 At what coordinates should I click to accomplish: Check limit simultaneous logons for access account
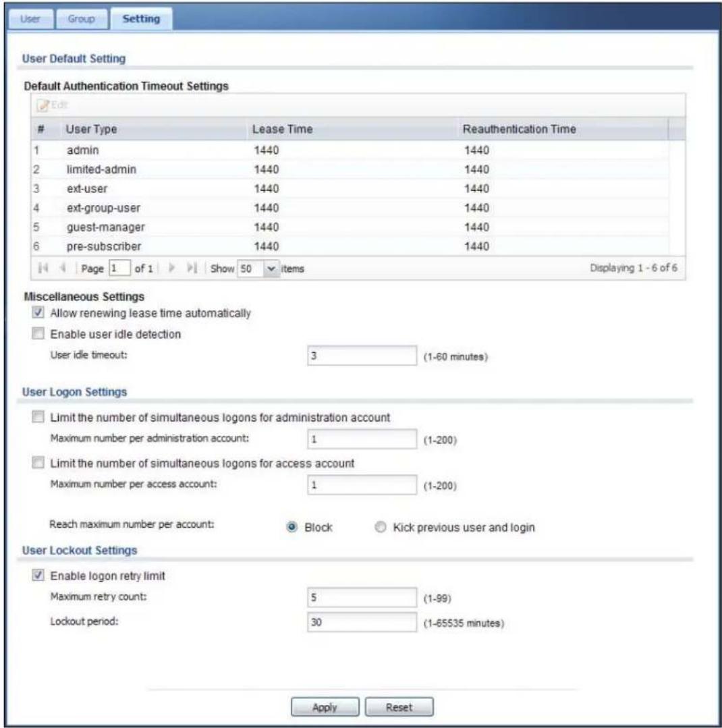38,463
